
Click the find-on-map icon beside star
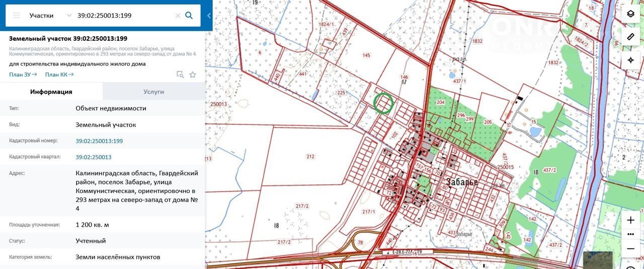coord(180,75)
